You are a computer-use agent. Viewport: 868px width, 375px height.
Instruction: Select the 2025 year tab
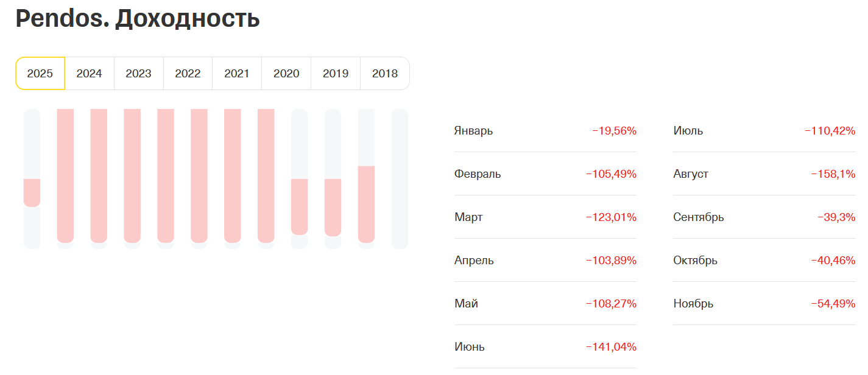pyautogui.click(x=40, y=74)
